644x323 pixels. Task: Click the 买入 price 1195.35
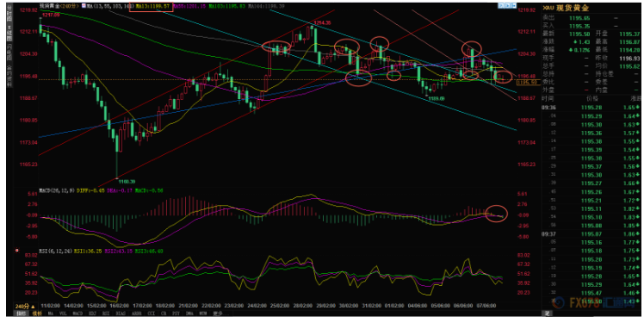pos(579,26)
